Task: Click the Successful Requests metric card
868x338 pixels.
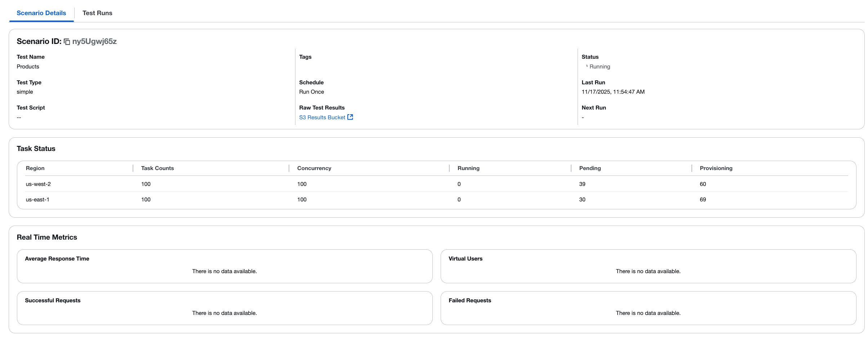Action: coord(224,308)
